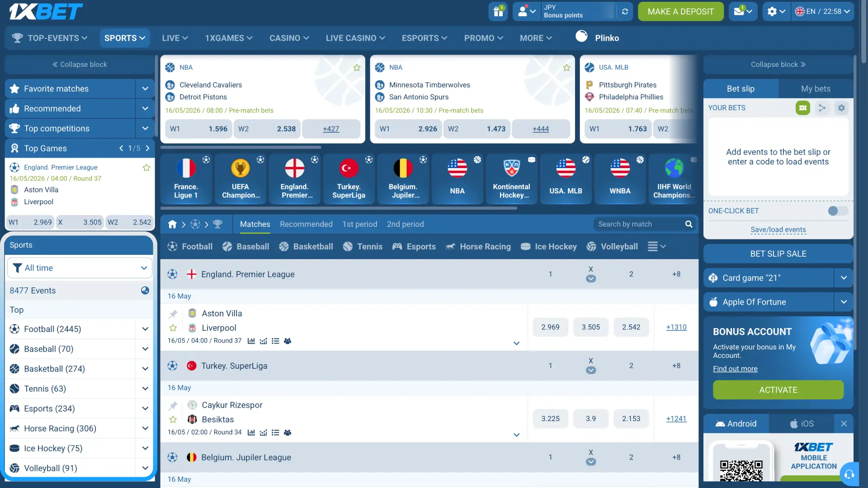
Task: Open +1310 markets for Aston Villa match
Action: coord(676,327)
